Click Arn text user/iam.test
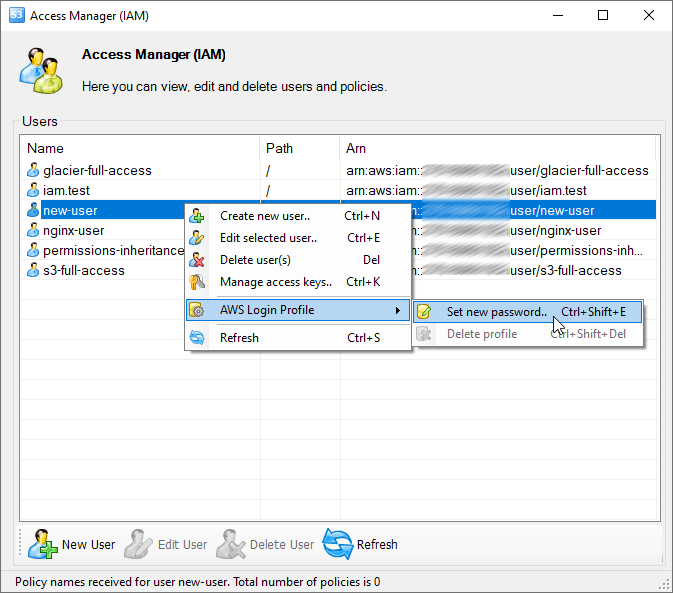673x593 pixels. coord(548,190)
